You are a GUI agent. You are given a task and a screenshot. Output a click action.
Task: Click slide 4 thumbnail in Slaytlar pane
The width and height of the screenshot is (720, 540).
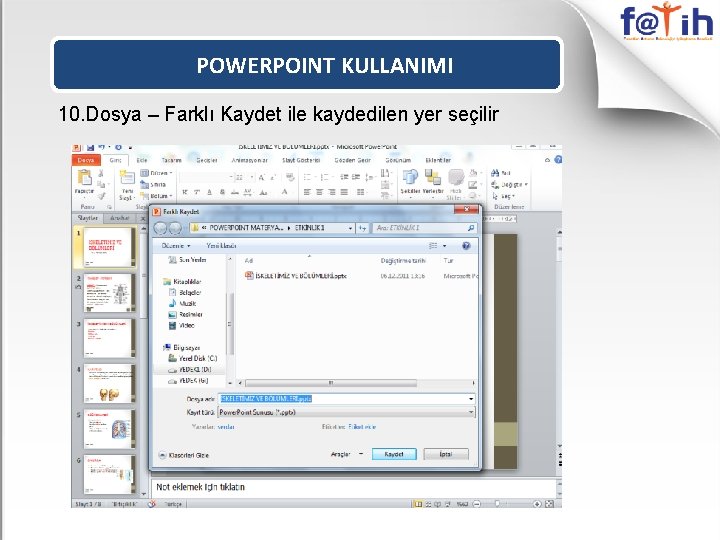pyautogui.click(x=109, y=383)
